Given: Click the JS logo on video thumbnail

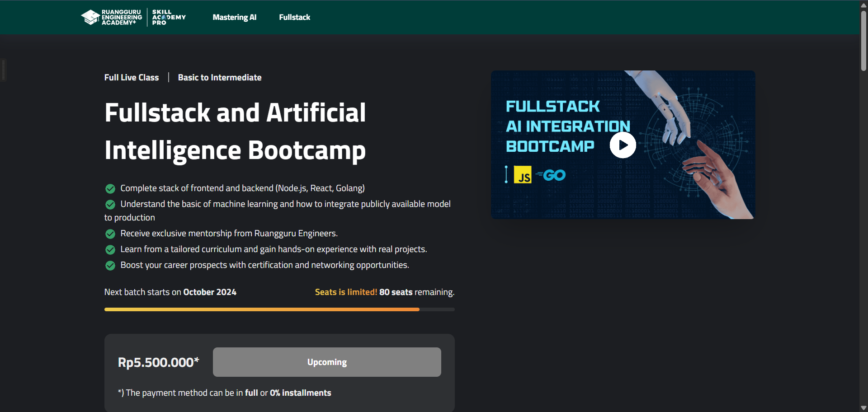Looking at the screenshot, I should (x=523, y=175).
